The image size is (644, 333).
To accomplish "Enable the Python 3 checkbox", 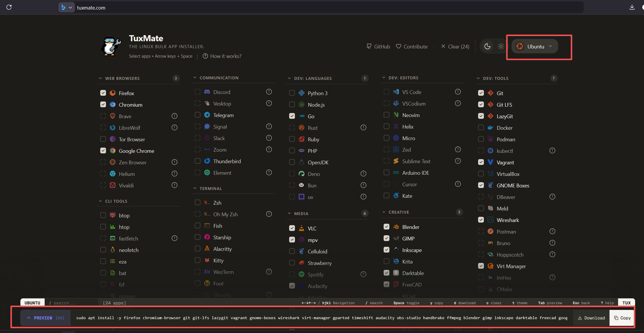I will (x=292, y=93).
